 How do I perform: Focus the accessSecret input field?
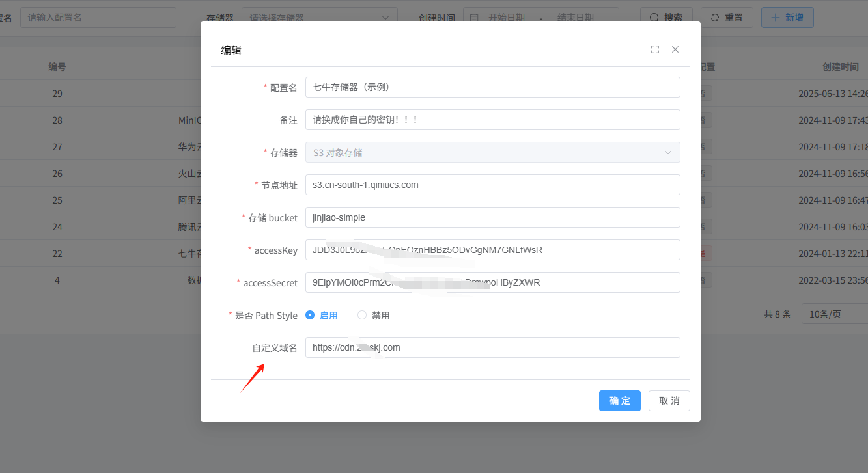click(x=492, y=282)
